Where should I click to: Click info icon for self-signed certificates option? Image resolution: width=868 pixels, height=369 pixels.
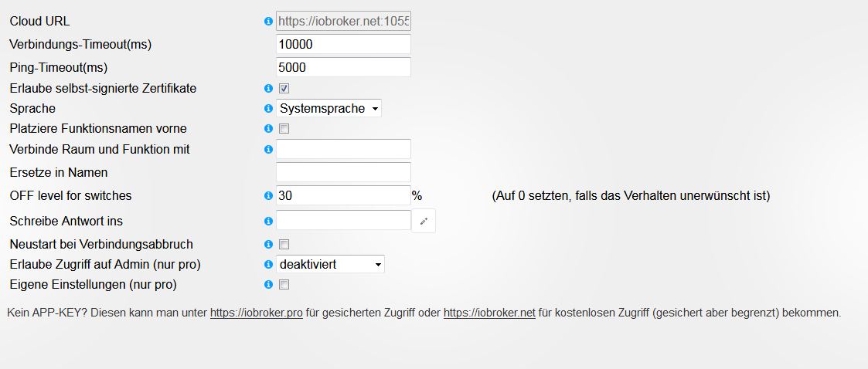[268, 89]
